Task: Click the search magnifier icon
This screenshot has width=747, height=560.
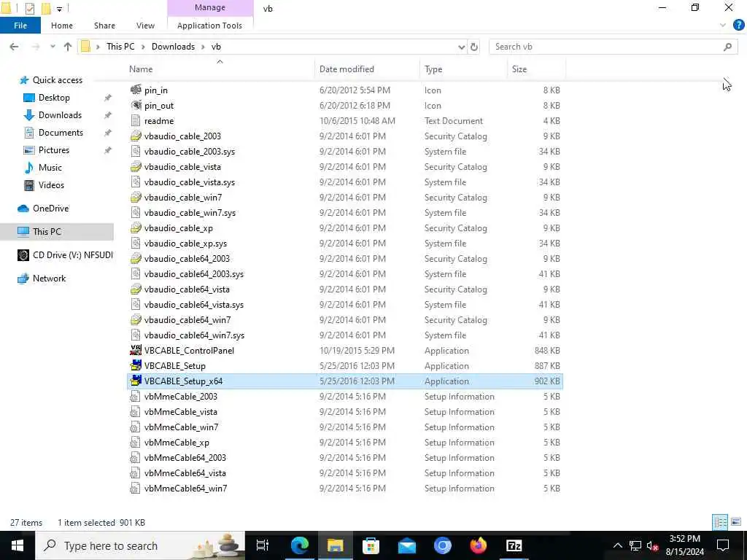Action: 727,47
